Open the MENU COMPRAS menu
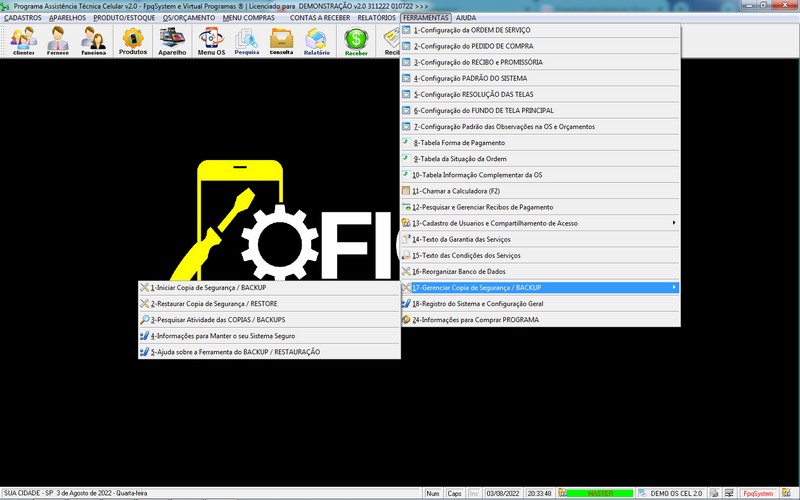Viewport: 800px width, 500px height. (248, 18)
